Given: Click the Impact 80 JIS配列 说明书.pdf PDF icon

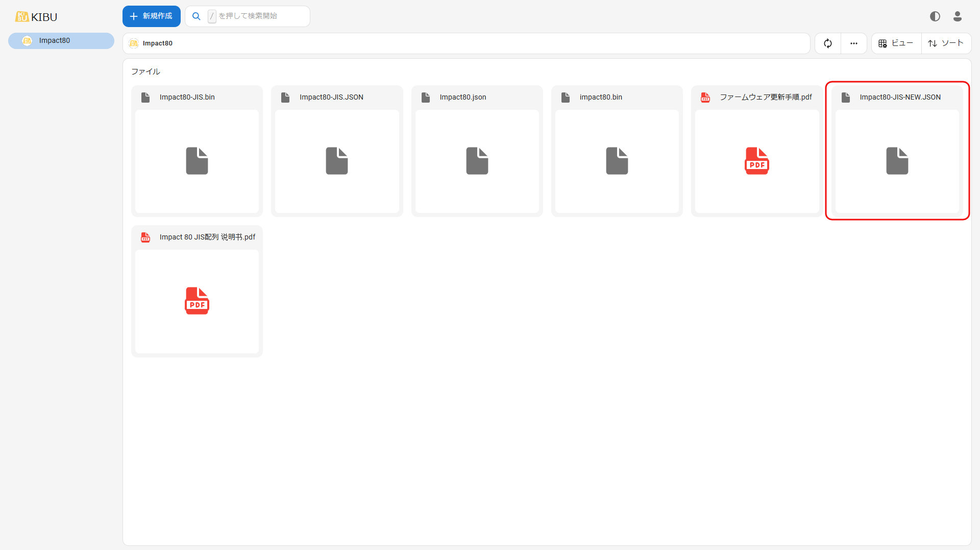Looking at the screenshot, I should (197, 301).
